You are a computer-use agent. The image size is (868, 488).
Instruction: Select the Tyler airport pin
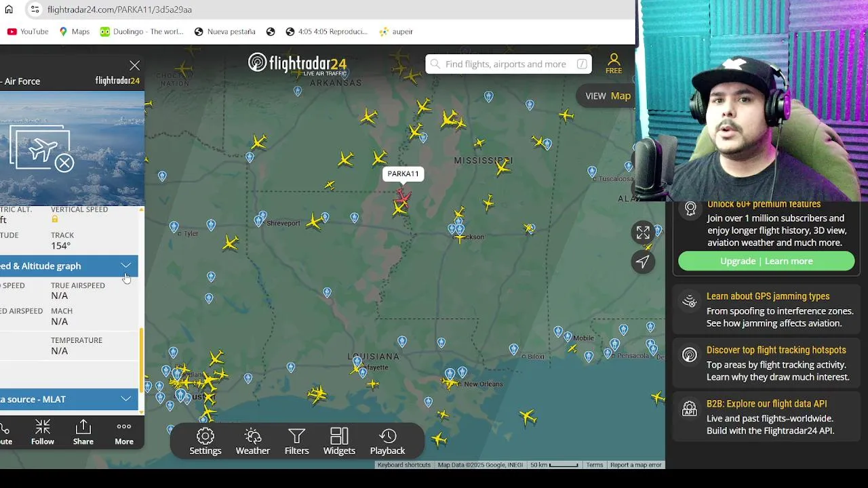click(174, 226)
